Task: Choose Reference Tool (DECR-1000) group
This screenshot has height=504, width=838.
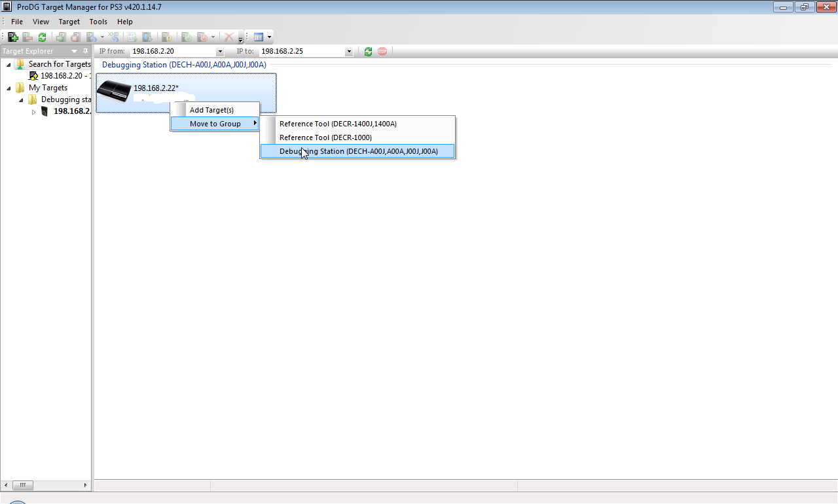Action: (x=357, y=137)
